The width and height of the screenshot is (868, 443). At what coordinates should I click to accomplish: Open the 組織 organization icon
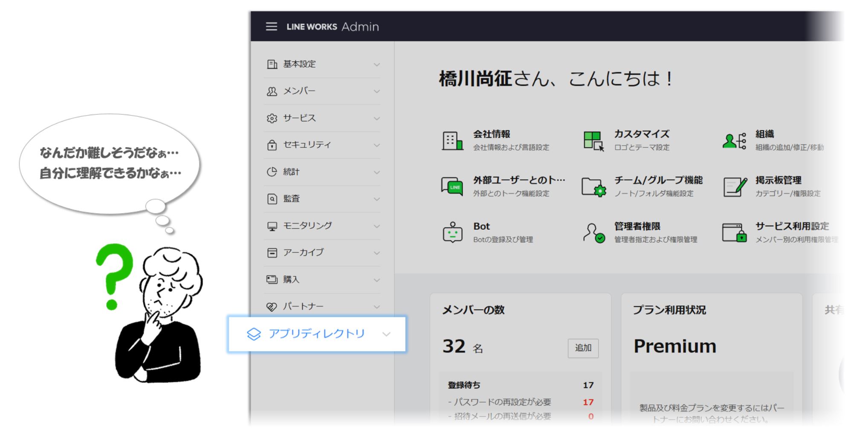click(x=734, y=140)
